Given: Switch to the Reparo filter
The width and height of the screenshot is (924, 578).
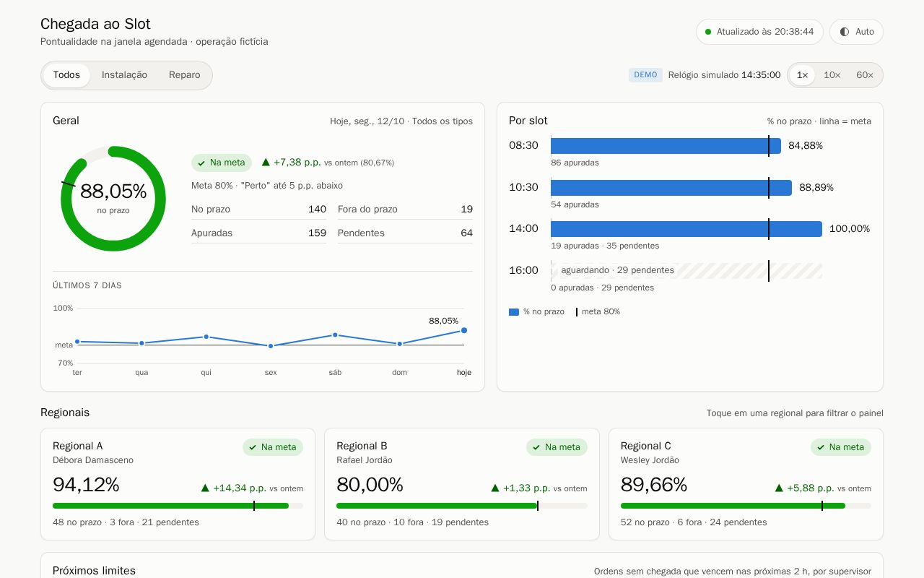Looking at the screenshot, I should click(185, 75).
